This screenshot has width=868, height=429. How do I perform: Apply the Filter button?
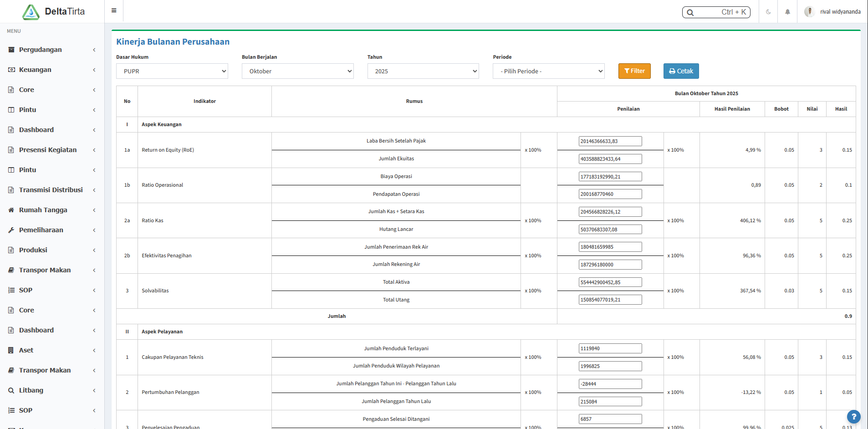[634, 71]
